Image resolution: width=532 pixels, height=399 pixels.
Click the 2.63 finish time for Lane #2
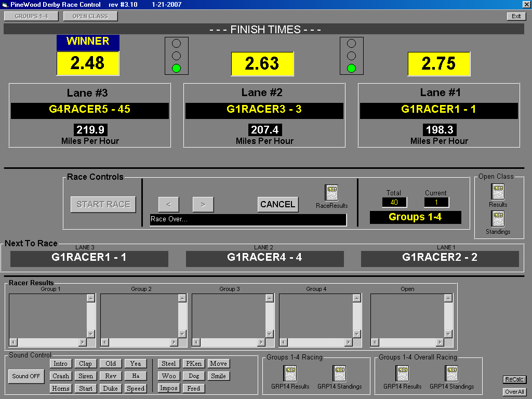[262, 63]
